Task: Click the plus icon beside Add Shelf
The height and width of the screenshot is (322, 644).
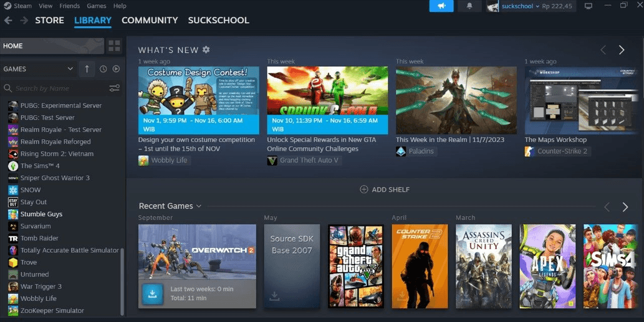Action: click(363, 189)
